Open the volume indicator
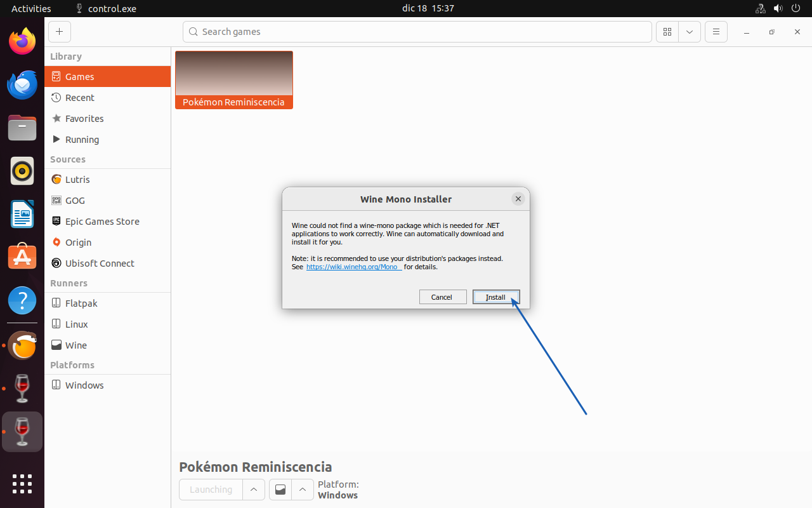The height and width of the screenshot is (508, 812). pos(778,8)
